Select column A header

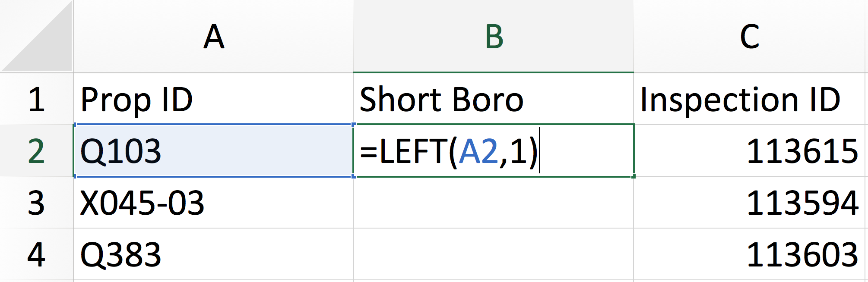(x=214, y=36)
